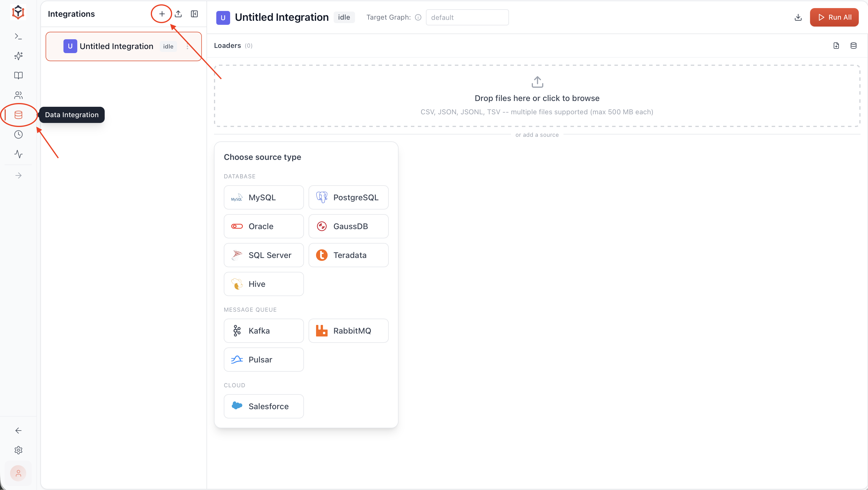Click the back arrow in sidebar
Screen dimensions: 868x490
pos(18,431)
